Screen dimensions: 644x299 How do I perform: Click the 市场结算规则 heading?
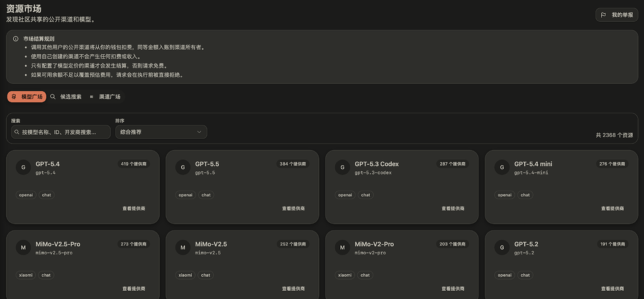pyautogui.click(x=39, y=38)
